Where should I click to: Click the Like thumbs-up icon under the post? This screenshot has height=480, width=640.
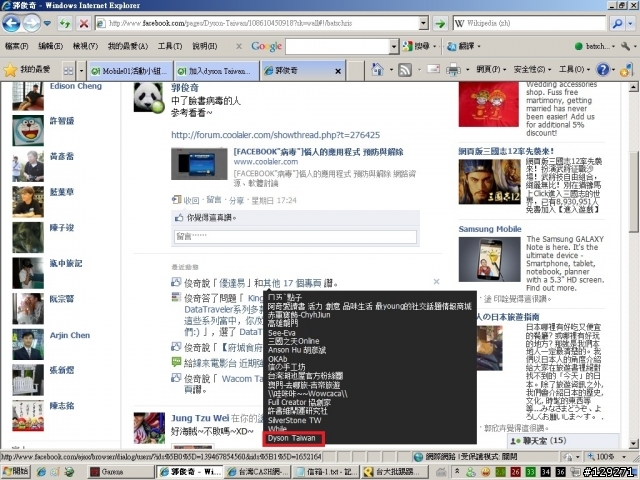(179, 218)
